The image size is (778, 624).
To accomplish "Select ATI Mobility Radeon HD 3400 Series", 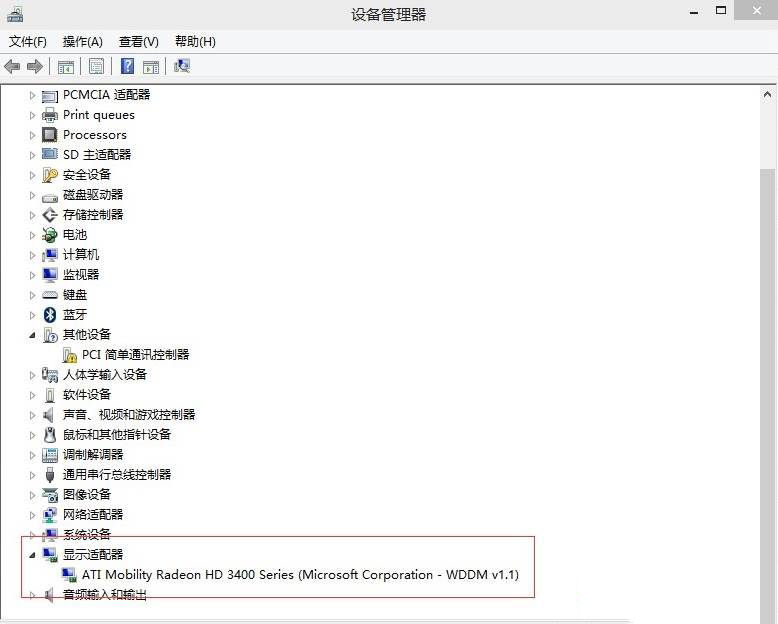I will pos(300,575).
